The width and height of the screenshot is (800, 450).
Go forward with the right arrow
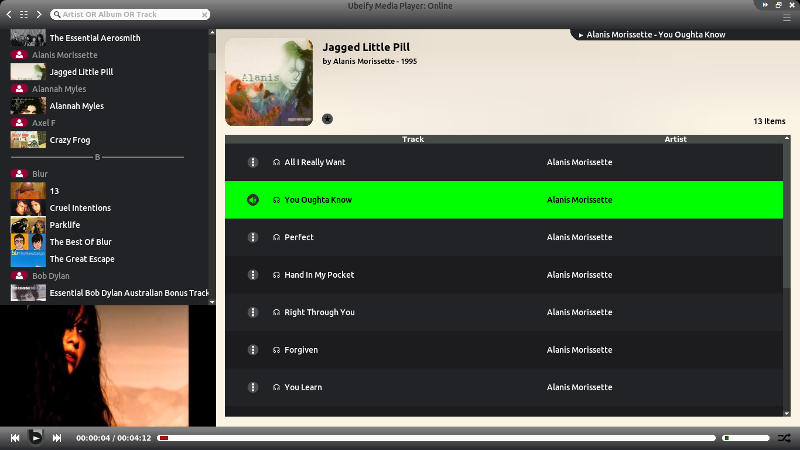[39, 14]
